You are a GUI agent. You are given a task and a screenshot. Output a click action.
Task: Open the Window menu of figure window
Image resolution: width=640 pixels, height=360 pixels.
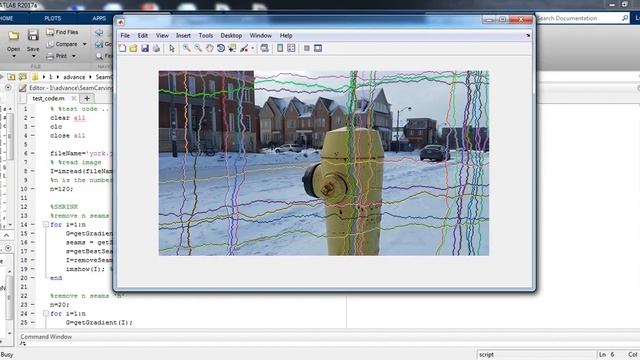260,36
